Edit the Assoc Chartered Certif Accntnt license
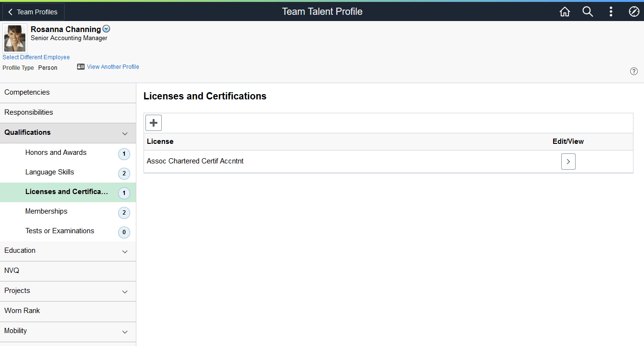This screenshot has height=346, width=644. (568, 161)
